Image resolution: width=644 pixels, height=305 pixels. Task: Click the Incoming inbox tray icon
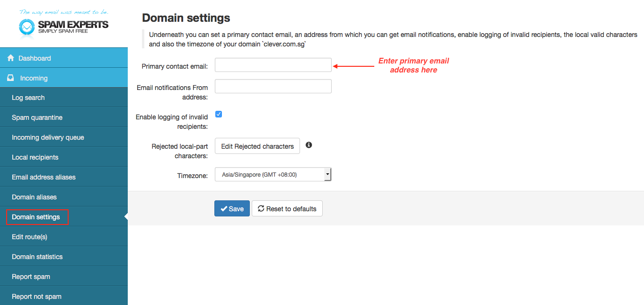11,78
